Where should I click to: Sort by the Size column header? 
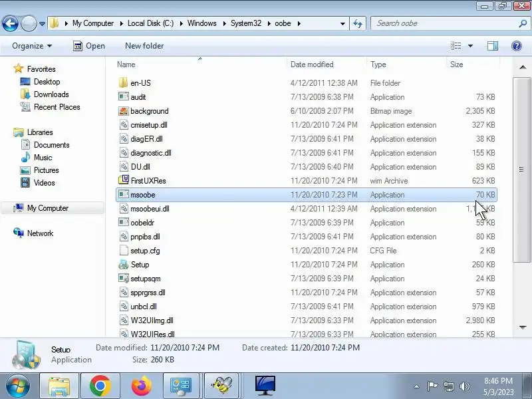pos(473,65)
